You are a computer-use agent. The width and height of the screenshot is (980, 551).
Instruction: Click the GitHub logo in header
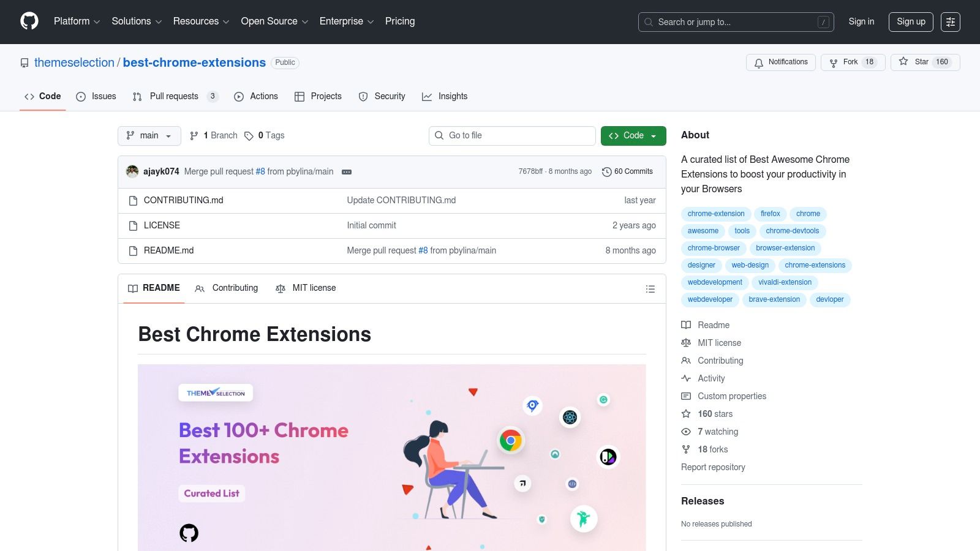(x=29, y=21)
